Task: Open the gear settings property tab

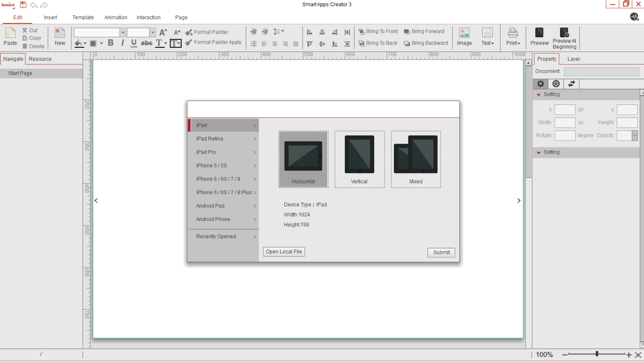Action: 541,84
